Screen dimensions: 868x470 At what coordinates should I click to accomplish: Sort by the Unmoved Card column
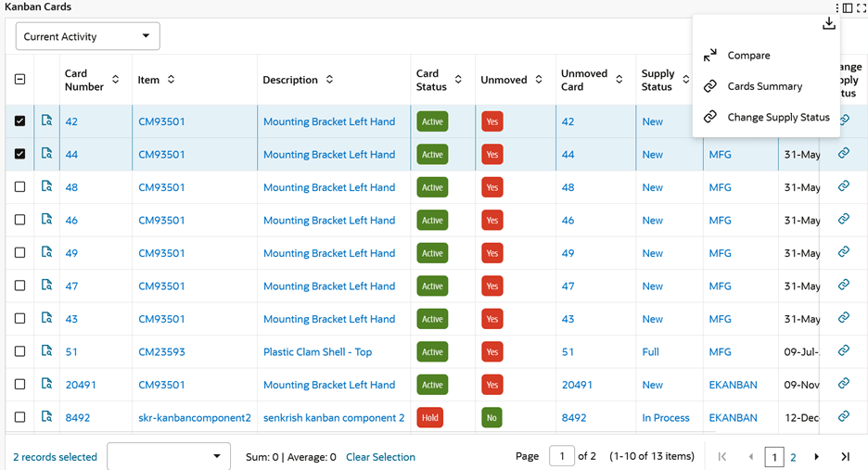coord(619,79)
